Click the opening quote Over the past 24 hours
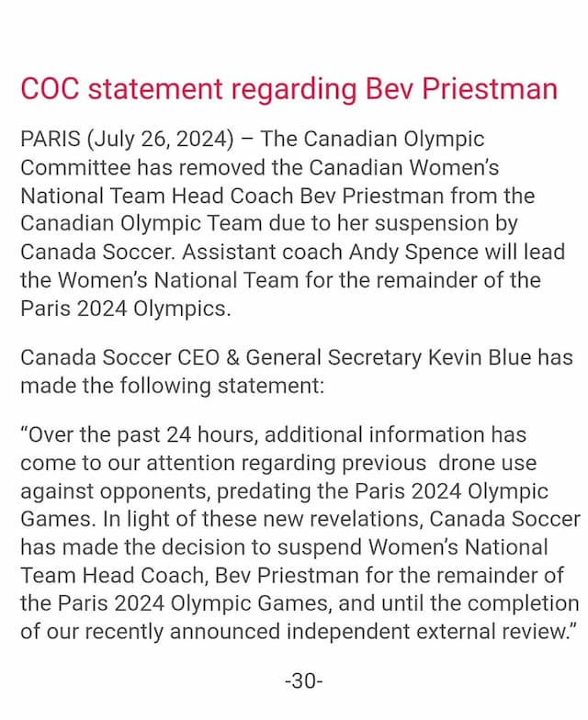 pos(137,434)
